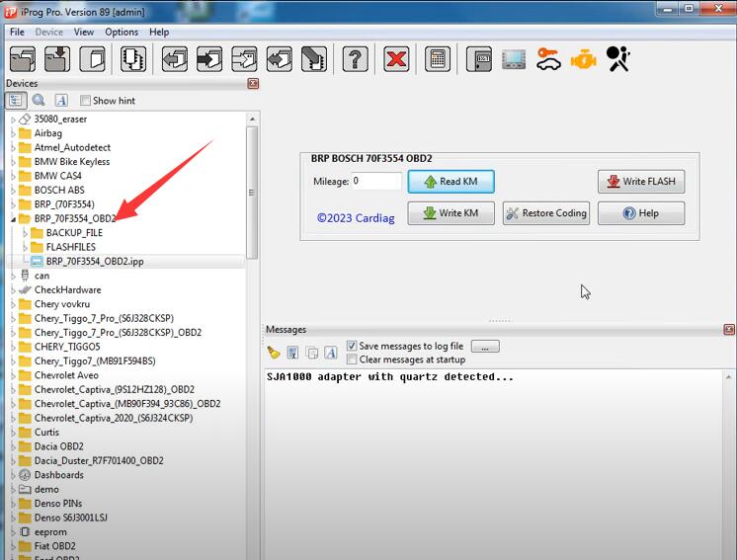Viewport: 737px width, 560px height.
Task: Close the Devices panel with red X
Action: click(x=253, y=84)
